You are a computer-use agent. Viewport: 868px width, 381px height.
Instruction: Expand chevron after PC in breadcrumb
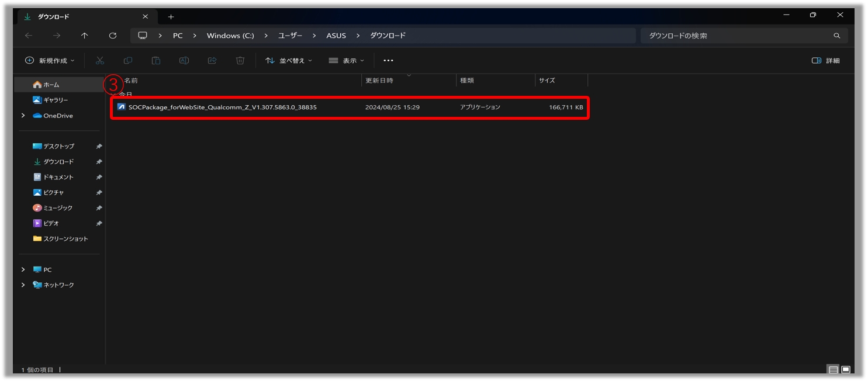pyautogui.click(x=196, y=36)
